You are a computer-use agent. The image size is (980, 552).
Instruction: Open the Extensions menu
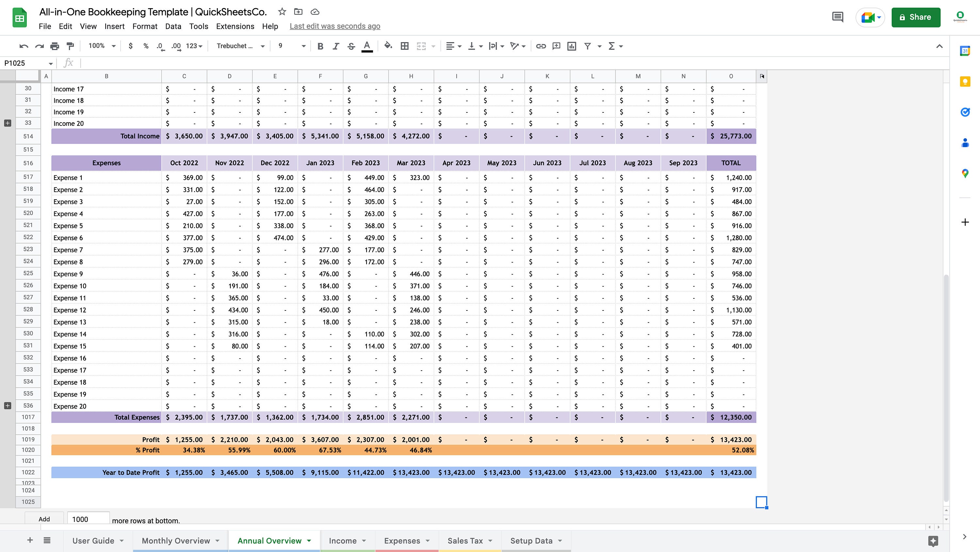[235, 26]
